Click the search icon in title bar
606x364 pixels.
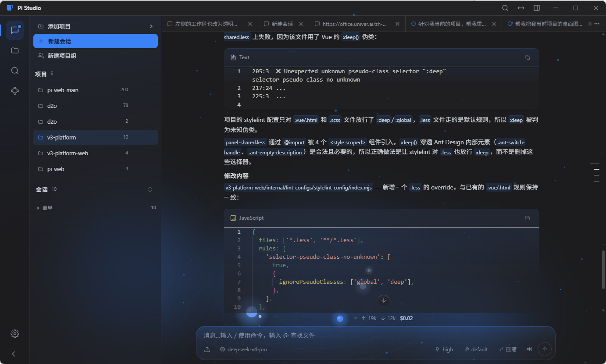(505, 8)
